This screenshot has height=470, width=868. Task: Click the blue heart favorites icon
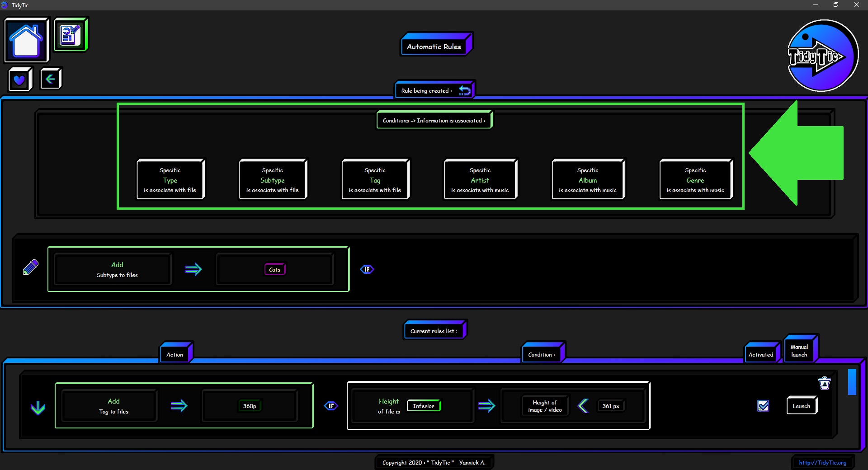point(19,80)
